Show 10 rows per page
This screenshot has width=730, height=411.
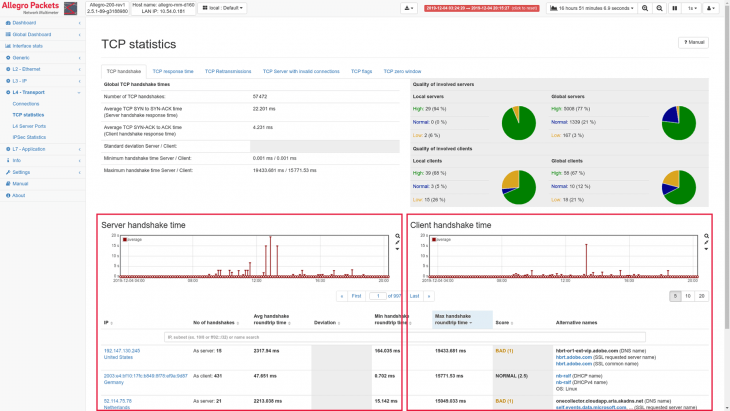point(688,296)
